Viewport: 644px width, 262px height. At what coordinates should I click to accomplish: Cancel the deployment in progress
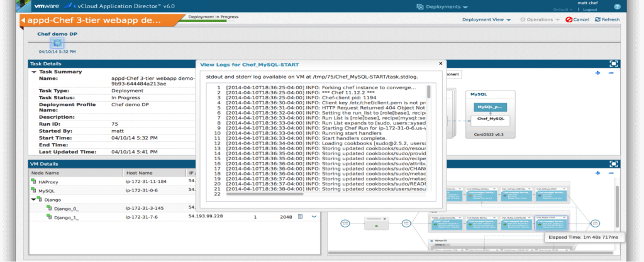(x=577, y=19)
